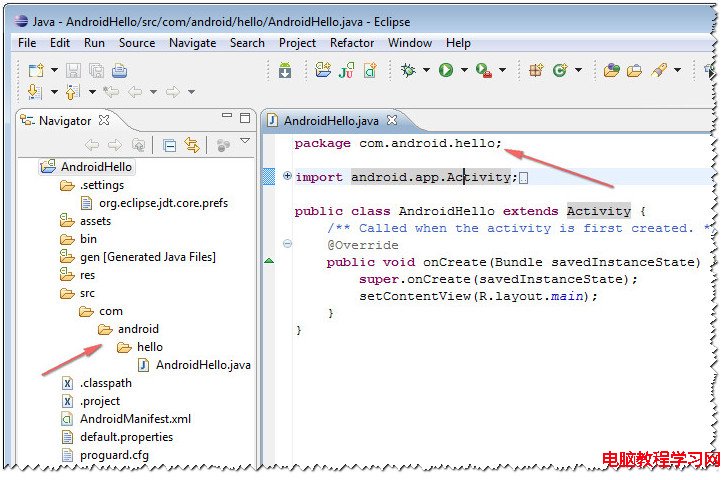Maximize the Navigator panel
This screenshot has height=480, width=727.
click(x=244, y=118)
